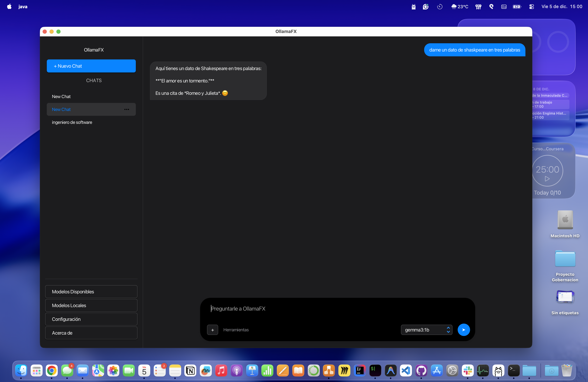
Task: Open Visual Studio Code from the Dock
Action: click(406, 371)
